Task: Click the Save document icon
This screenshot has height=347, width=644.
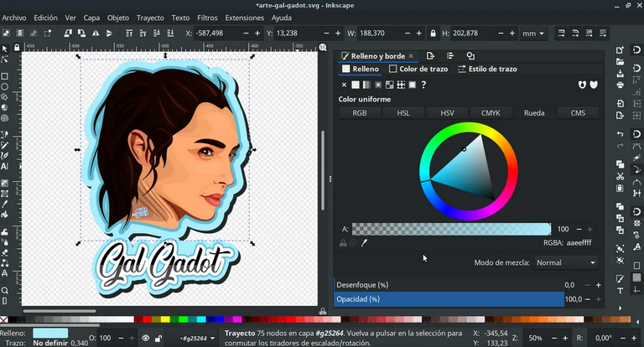Action: pyautogui.click(x=621, y=74)
